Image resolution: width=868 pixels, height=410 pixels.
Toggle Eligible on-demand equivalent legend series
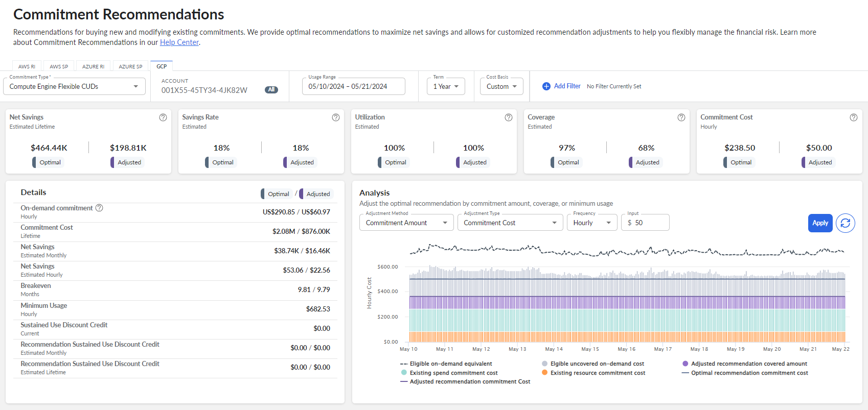450,364
